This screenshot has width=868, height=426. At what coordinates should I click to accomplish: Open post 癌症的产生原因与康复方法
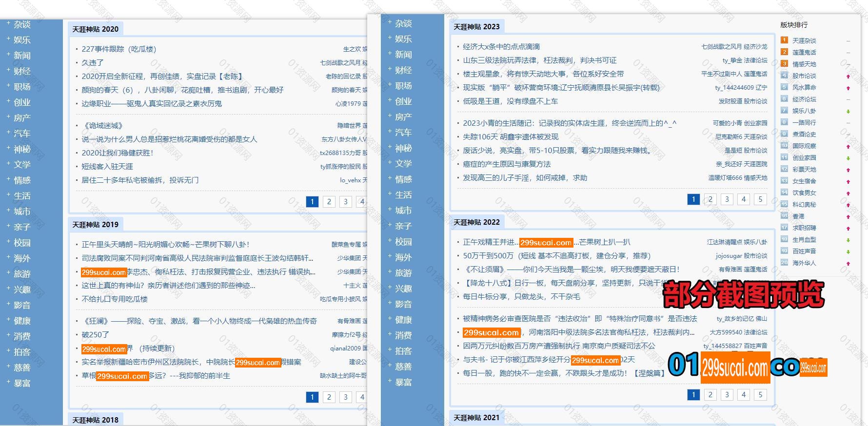pyautogui.click(x=507, y=164)
